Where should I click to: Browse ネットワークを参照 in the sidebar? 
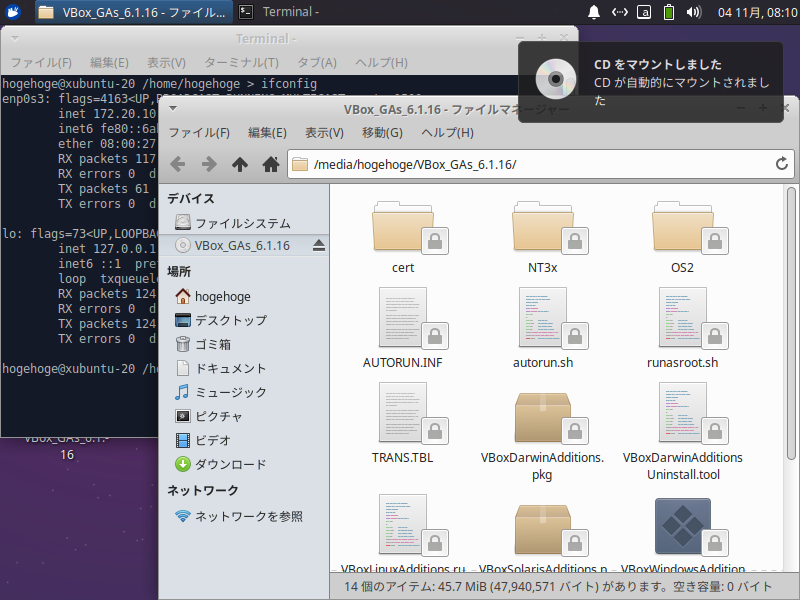pyautogui.click(x=244, y=516)
